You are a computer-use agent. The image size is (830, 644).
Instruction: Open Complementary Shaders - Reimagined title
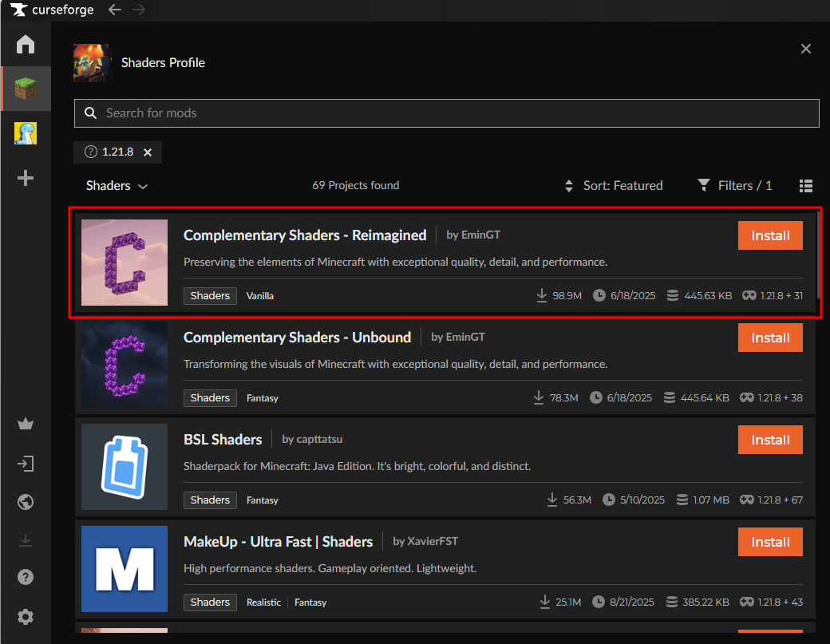tap(305, 235)
